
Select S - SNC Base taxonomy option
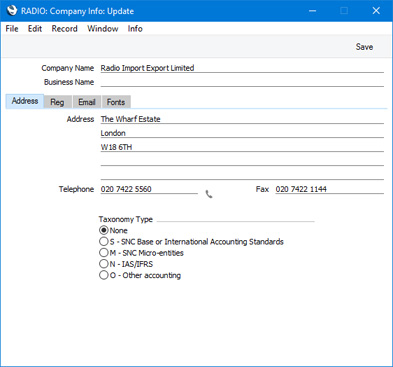coord(104,241)
